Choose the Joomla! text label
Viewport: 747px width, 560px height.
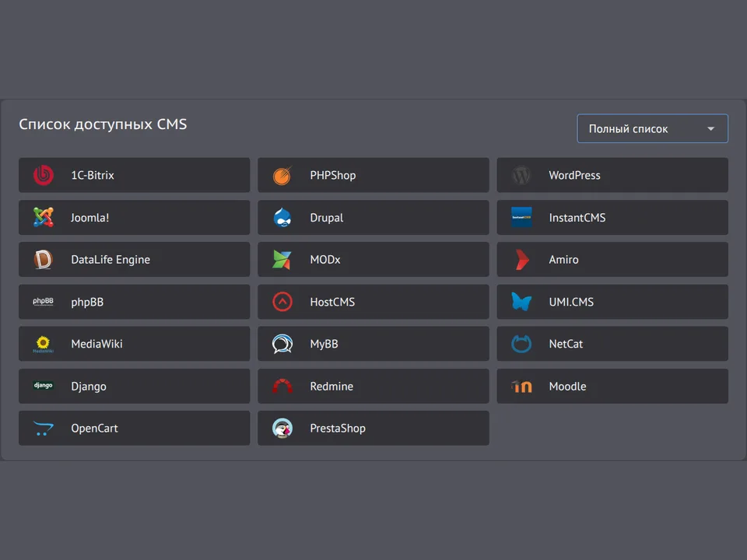click(90, 218)
